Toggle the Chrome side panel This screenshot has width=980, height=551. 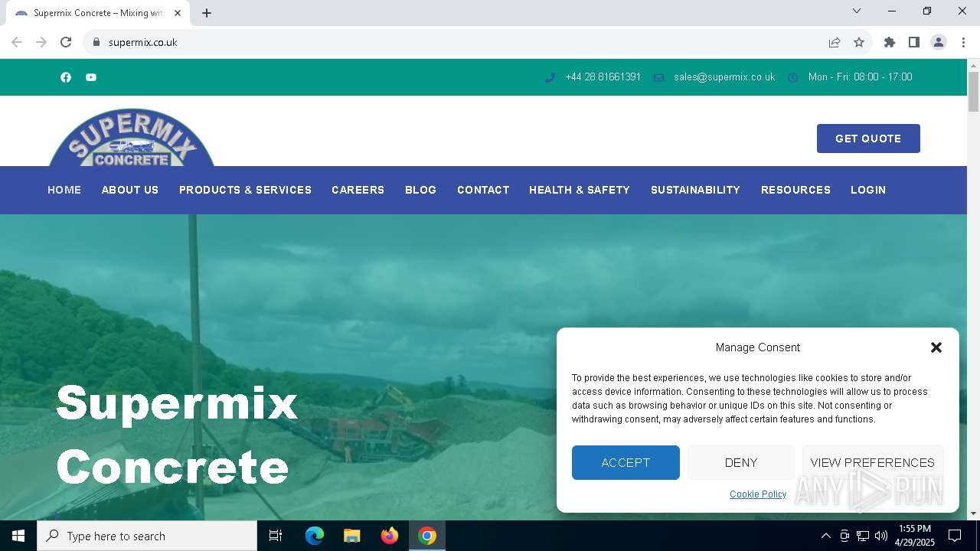pos(914,42)
